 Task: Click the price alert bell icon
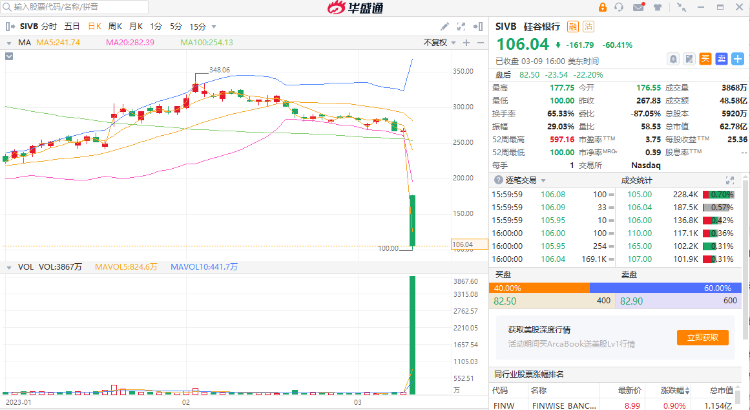coord(673,59)
